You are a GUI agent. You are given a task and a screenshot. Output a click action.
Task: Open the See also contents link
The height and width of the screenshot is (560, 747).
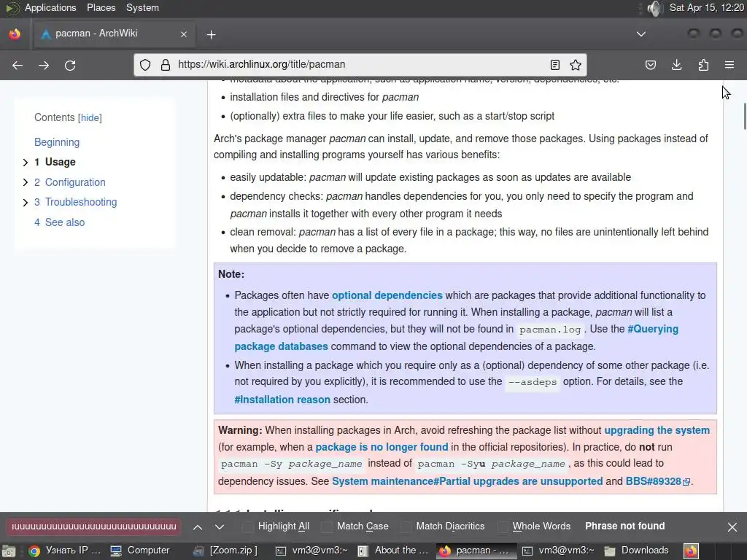[60, 222]
